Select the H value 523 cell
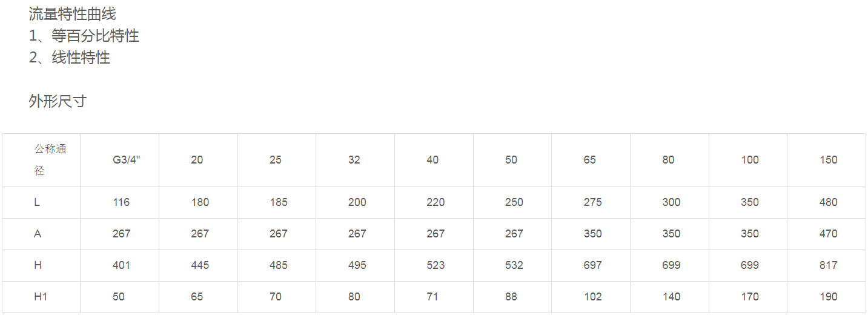 436,265
